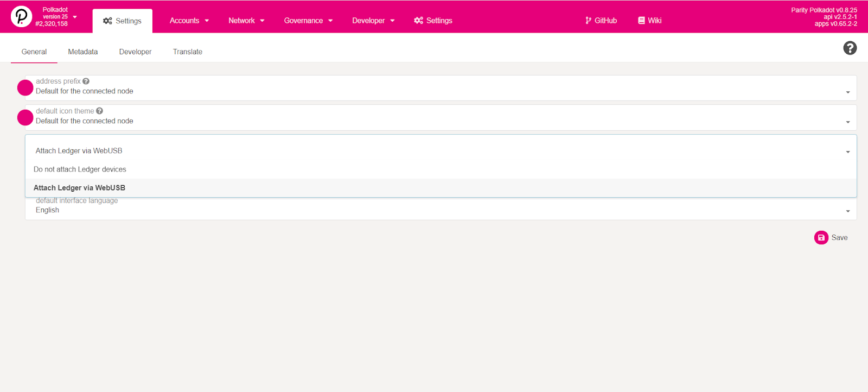The image size is (868, 392).
Task: Switch to the Developer sub-tab
Action: point(135,52)
